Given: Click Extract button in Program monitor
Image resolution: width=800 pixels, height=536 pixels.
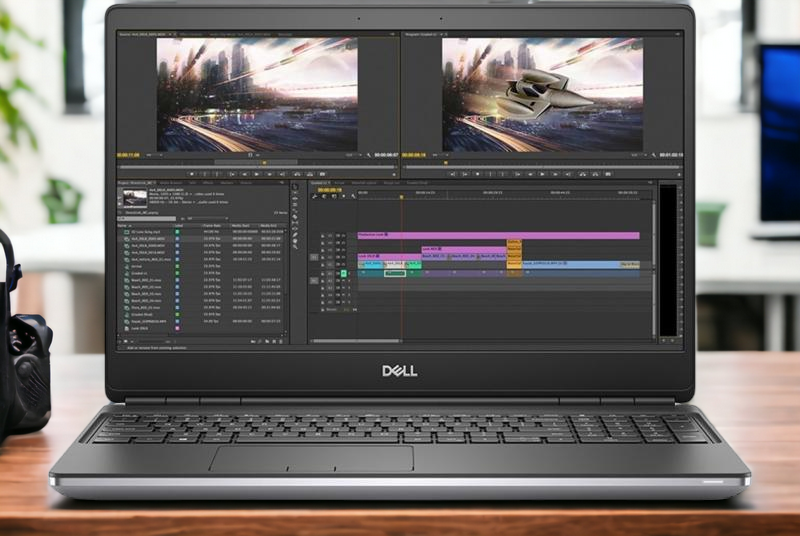Looking at the screenshot, I should coord(595,174).
